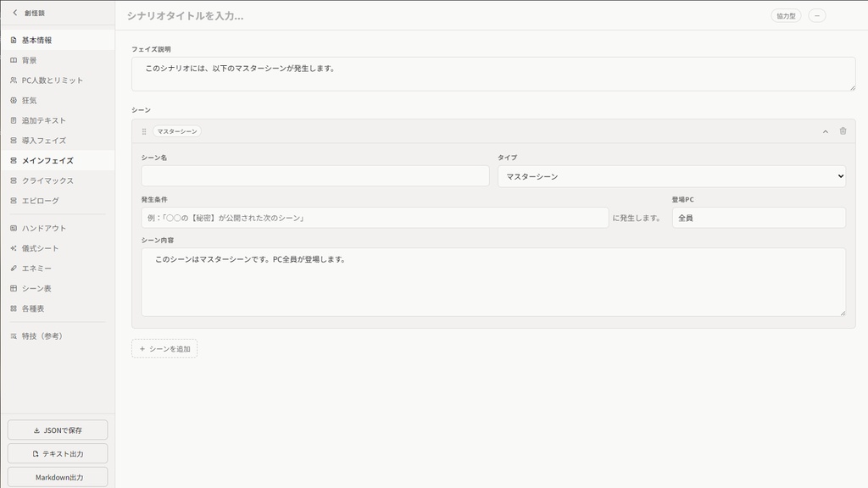Click the フェイズ説明 text area
868x488 pixels.
(x=493, y=74)
